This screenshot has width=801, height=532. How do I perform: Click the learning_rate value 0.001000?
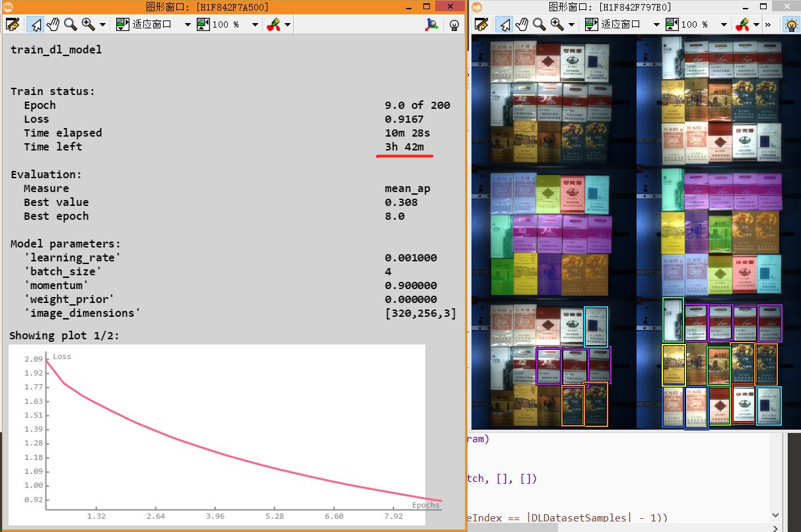[411, 257]
